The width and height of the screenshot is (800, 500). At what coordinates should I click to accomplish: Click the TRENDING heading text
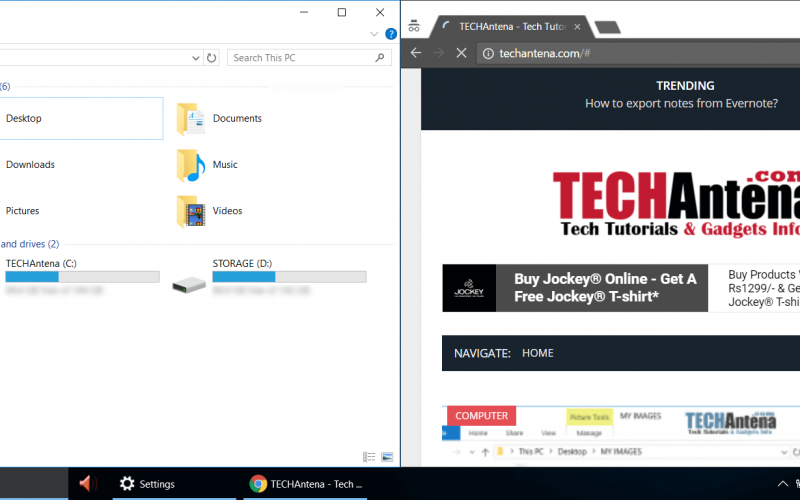point(685,86)
